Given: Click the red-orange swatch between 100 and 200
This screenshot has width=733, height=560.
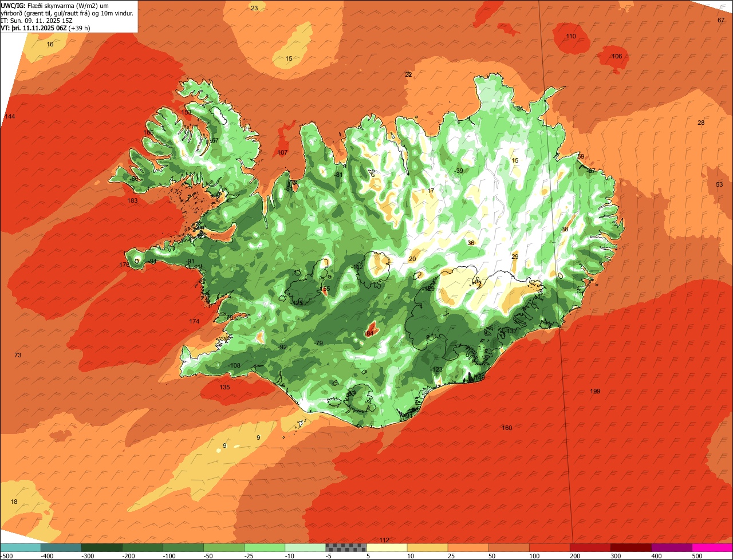Looking at the screenshot, I should click(x=550, y=547).
